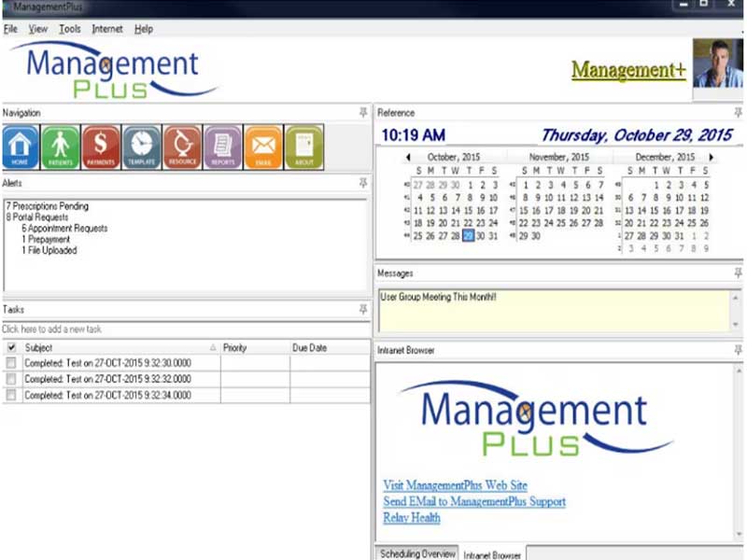Open the Home navigation icon

[x=20, y=146]
